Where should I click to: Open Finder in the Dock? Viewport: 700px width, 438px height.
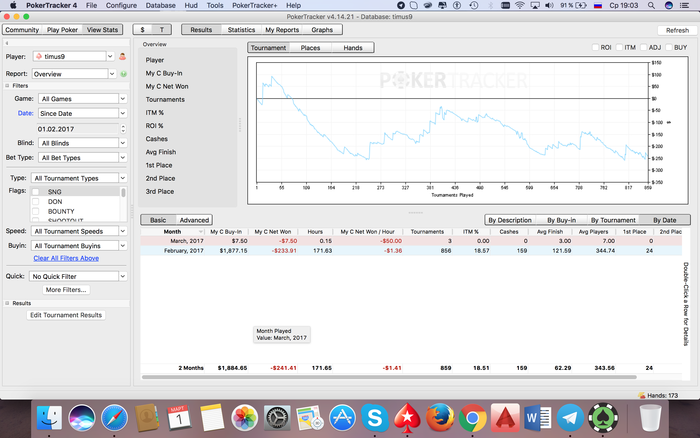coord(49,418)
